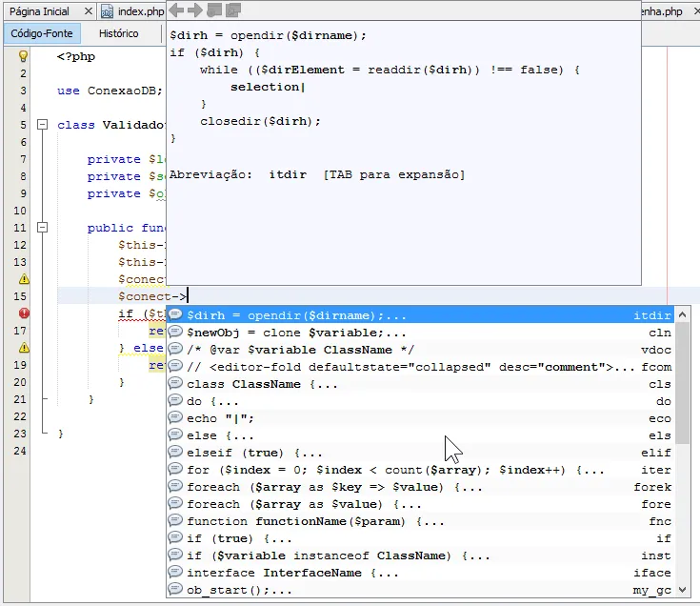Open the Página Inicial tab
The width and height of the screenshot is (700, 606).
coord(39,11)
